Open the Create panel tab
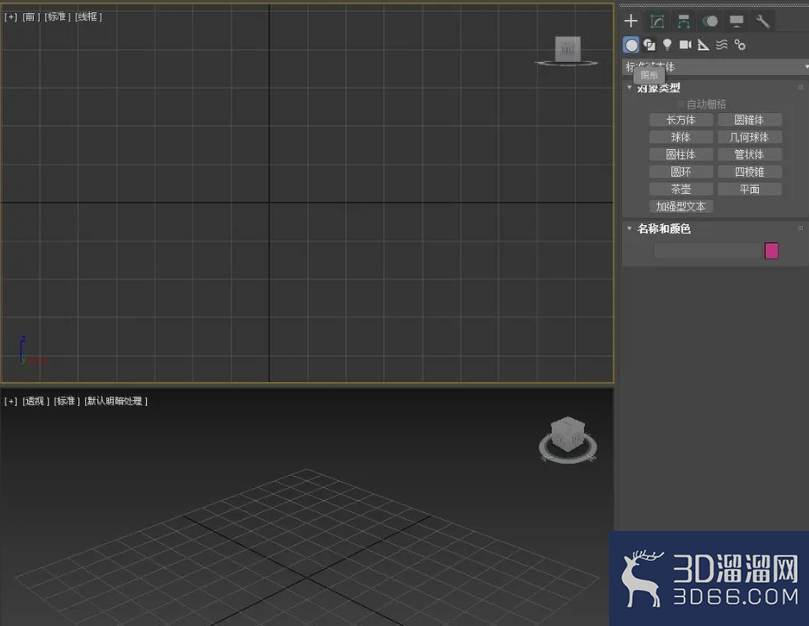Screen dimensions: 809x626 630,21
